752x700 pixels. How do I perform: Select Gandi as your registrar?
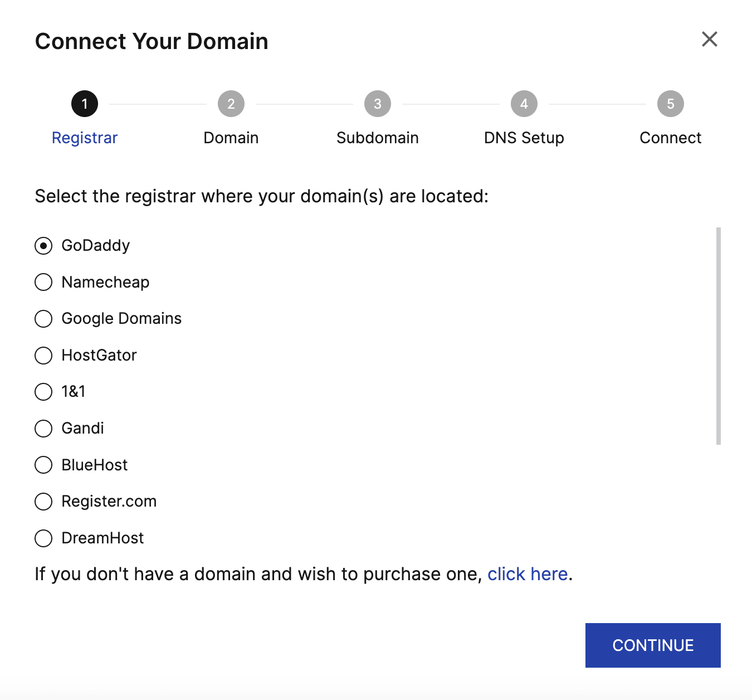click(43, 429)
